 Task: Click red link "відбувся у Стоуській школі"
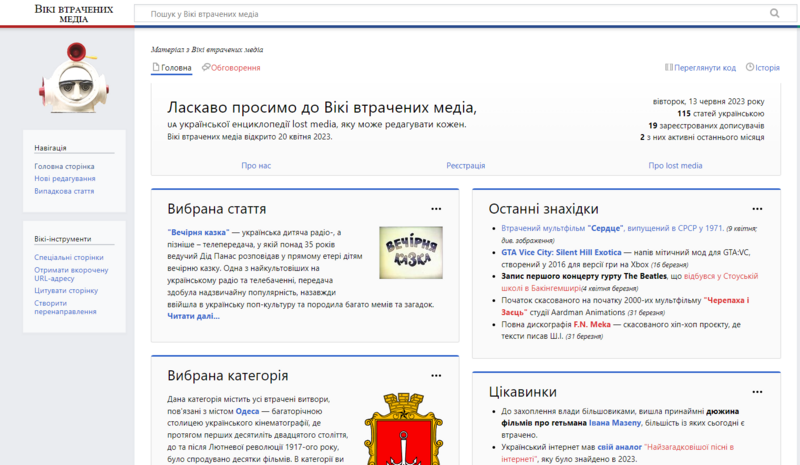[x=630, y=282]
